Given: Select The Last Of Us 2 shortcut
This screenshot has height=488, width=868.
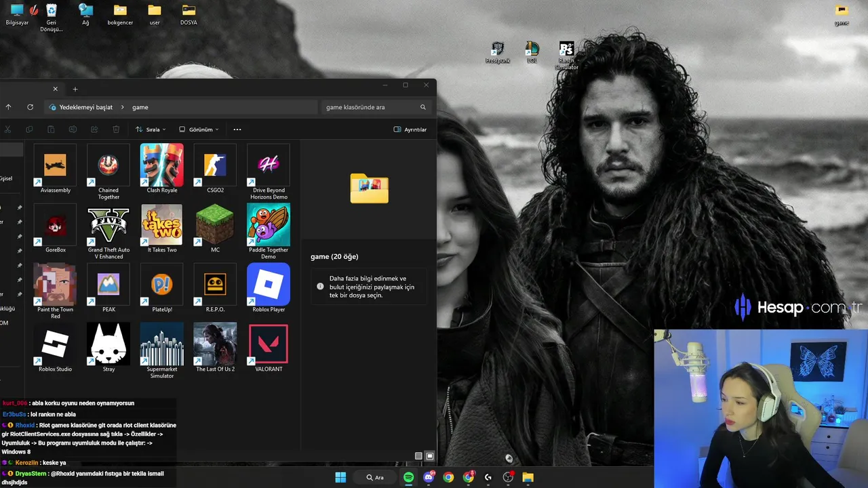Looking at the screenshot, I should 215,348.
